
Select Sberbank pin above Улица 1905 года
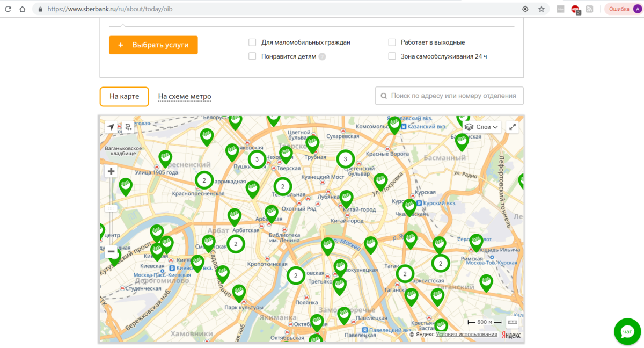tap(165, 158)
